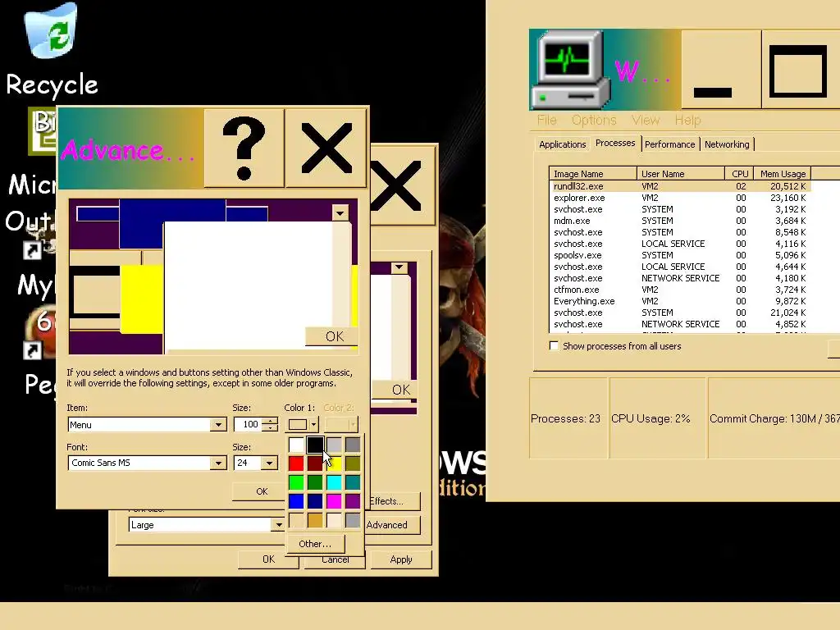The image size is (840, 630).
Task: Select the rundll32.exe process row
Action: [x=680, y=186]
